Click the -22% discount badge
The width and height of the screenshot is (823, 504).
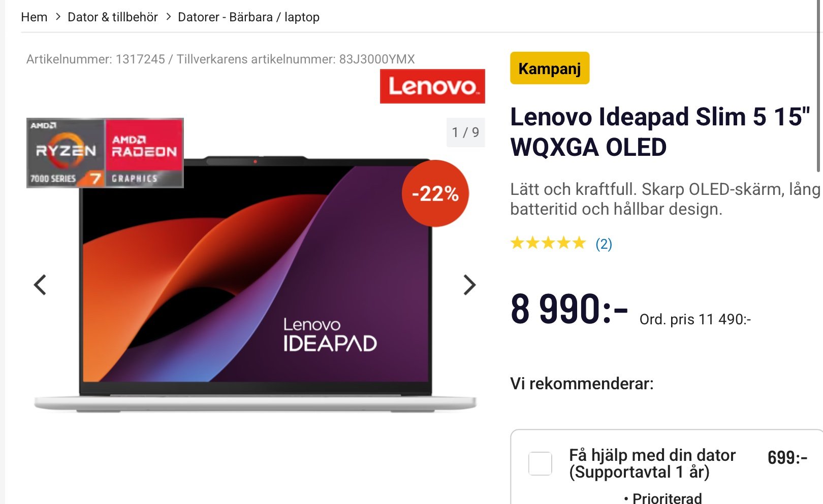435,193
